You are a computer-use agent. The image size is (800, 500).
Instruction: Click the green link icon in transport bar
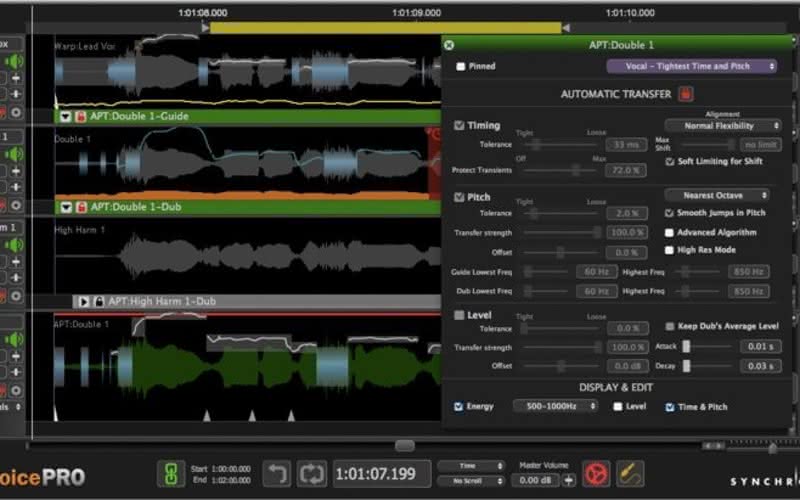pyautogui.click(x=171, y=474)
